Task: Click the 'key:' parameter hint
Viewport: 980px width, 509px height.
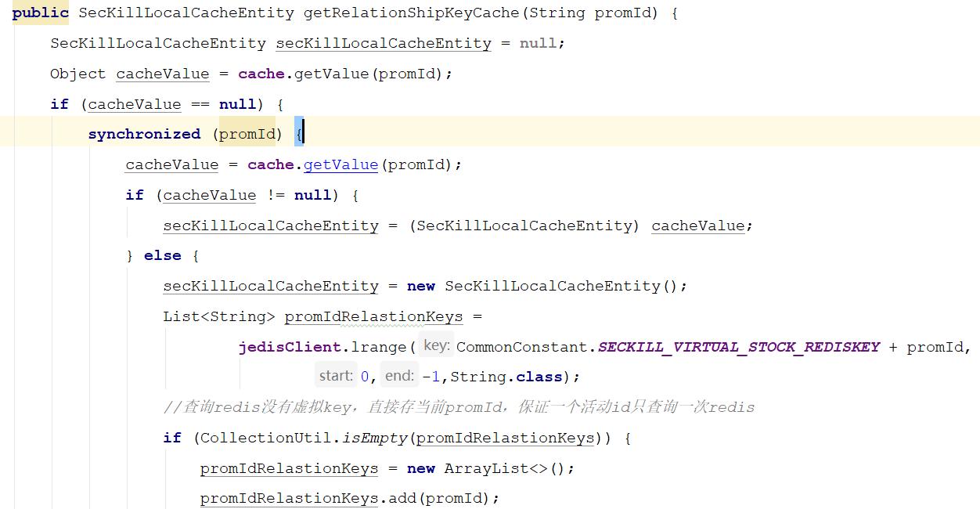Action: 436,345
